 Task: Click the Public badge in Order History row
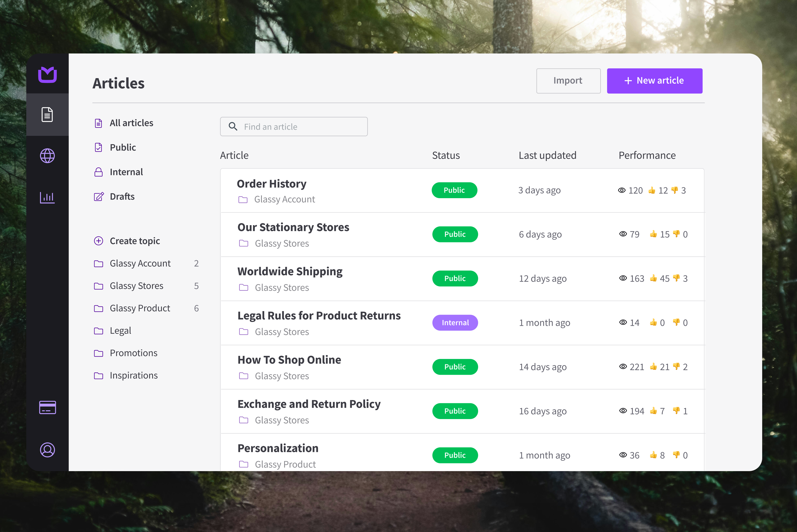(454, 190)
